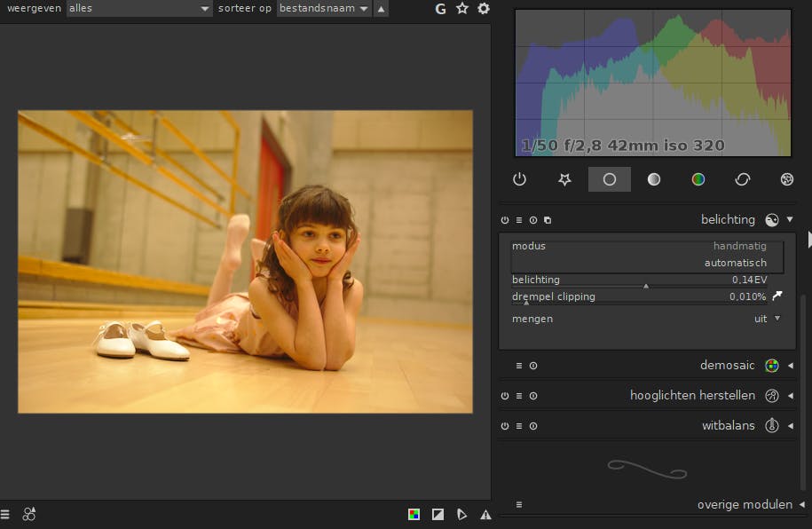Open the styles quick access icon

click(29, 514)
